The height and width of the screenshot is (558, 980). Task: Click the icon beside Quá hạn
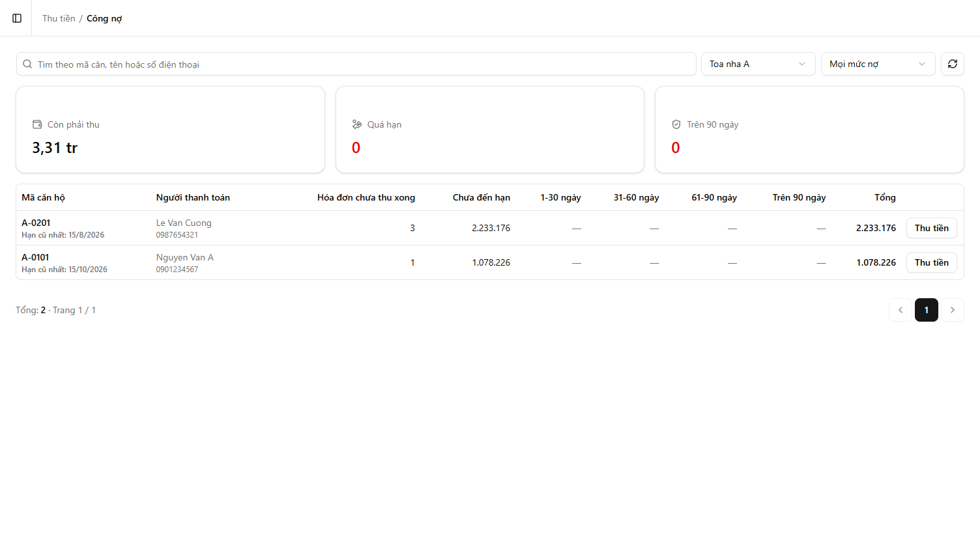click(x=357, y=124)
